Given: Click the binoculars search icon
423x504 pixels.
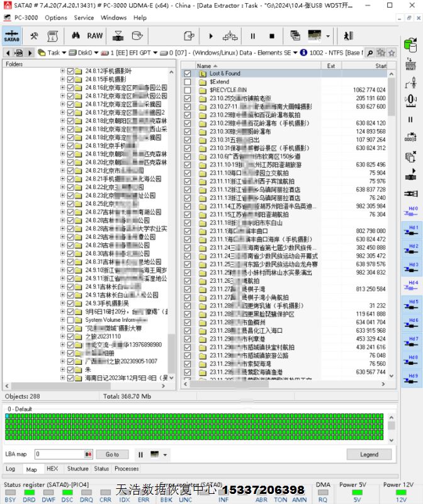Looking at the screenshot, I should [x=76, y=36].
